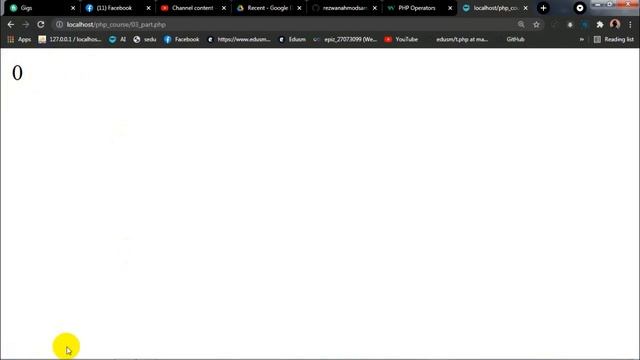Bookmark this page with the star icon
Screen dimensions: 640x360
536,24
